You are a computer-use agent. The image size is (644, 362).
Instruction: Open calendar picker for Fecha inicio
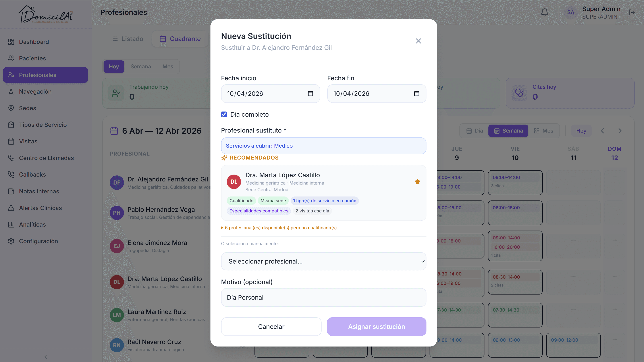pos(310,94)
